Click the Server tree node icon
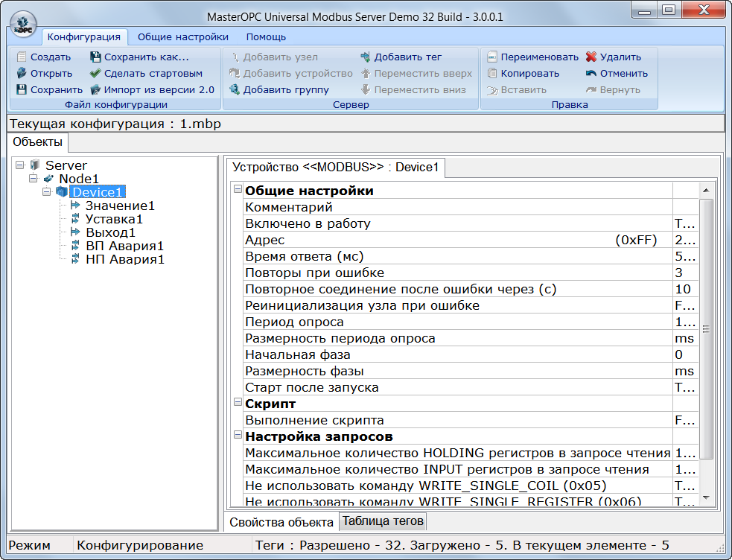Viewport: 732px width, 560px height. click(x=34, y=165)
